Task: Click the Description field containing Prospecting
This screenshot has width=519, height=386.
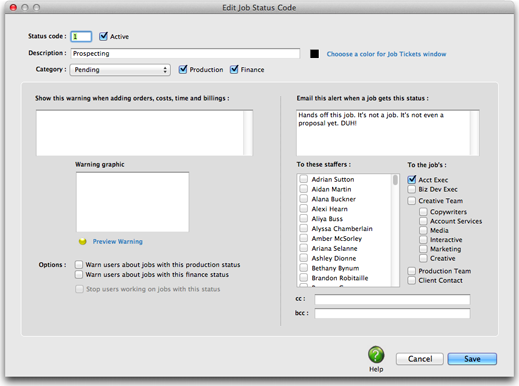Action: pyautogui.click(x=185, y=53)
